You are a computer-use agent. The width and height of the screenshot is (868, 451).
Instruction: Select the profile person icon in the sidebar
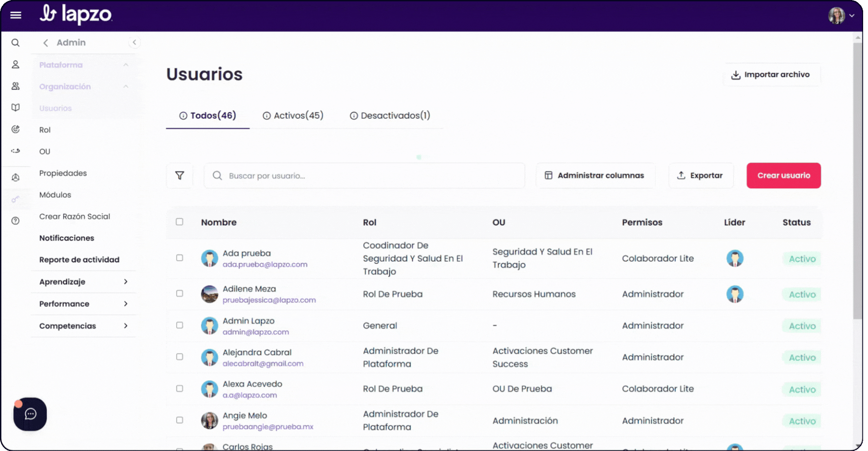[16, 64]
